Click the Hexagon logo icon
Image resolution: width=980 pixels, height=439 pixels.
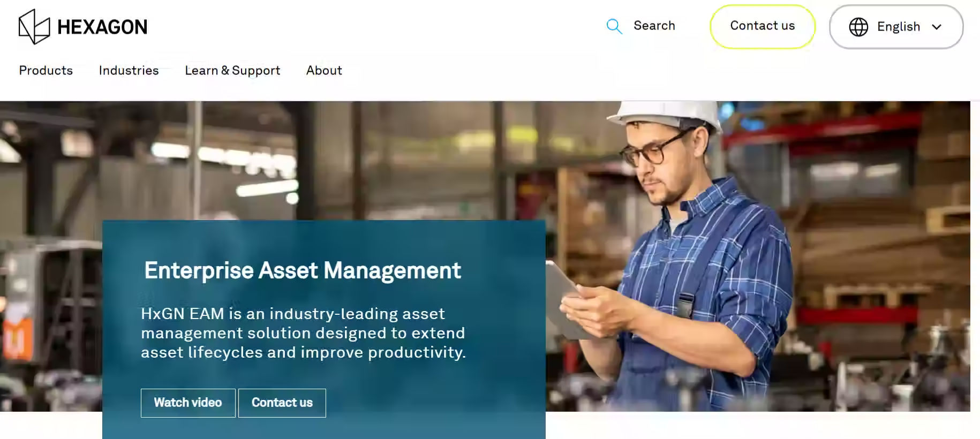coord(34,26)
